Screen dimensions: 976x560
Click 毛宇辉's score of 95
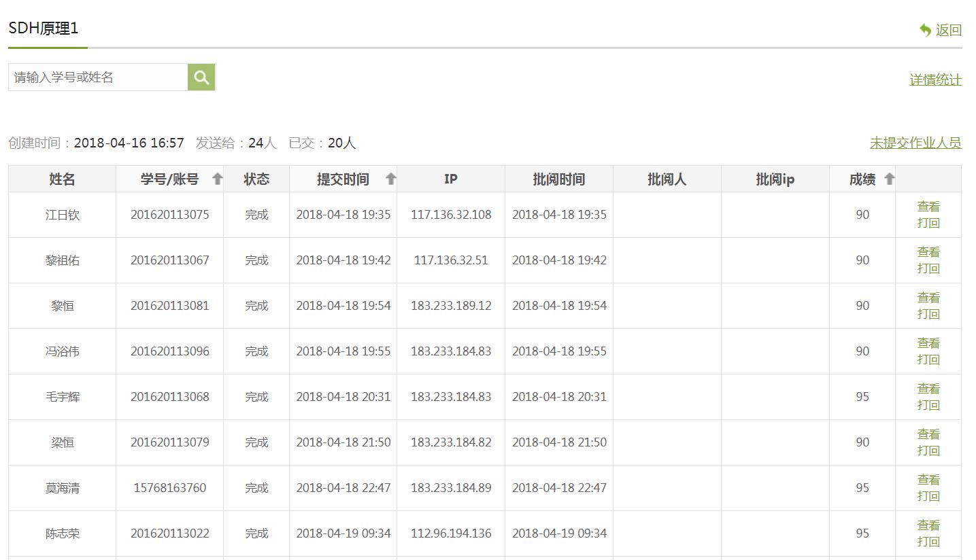(862, 397)
